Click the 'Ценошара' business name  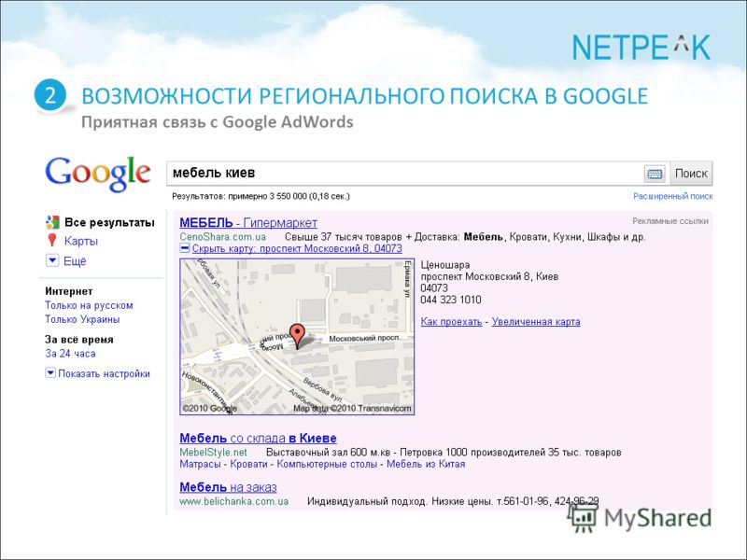tap(445, 265)
